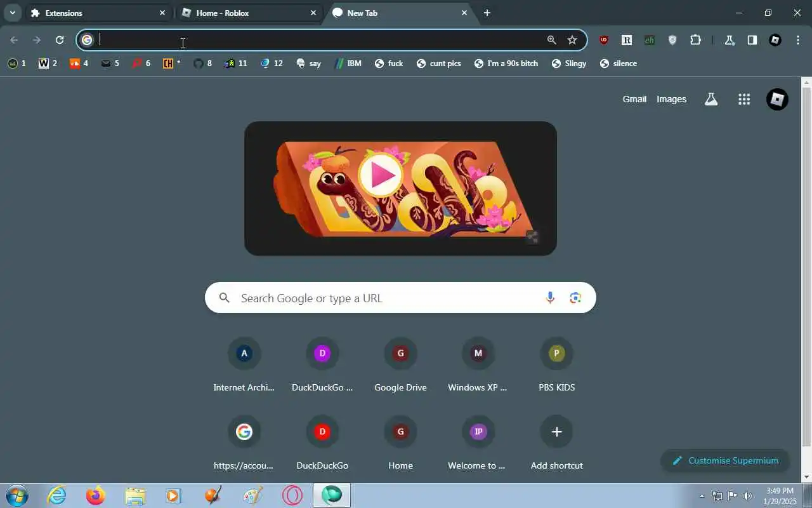The image size is (812, 508).
Task: Open the 'say' bookmark
Action: point(308,63)
